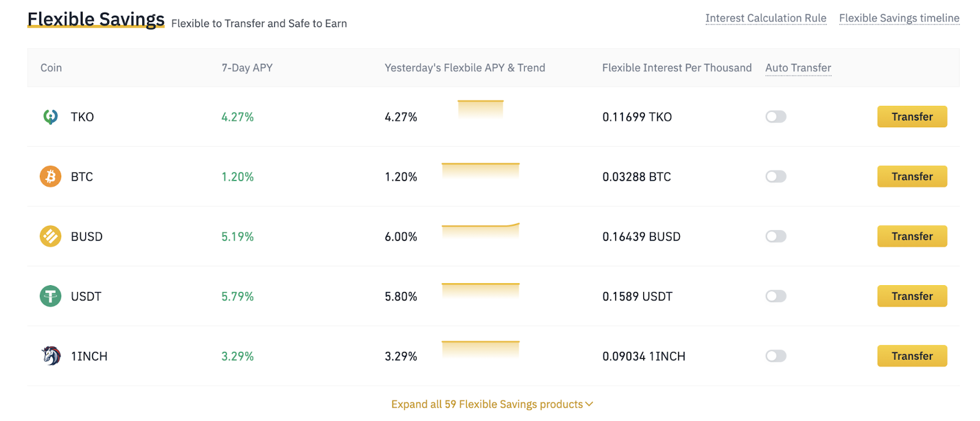The height and width of the screenshot is (421, 980).
Task: Open the Interest Calculation Rule link
Action: [766, 18]
